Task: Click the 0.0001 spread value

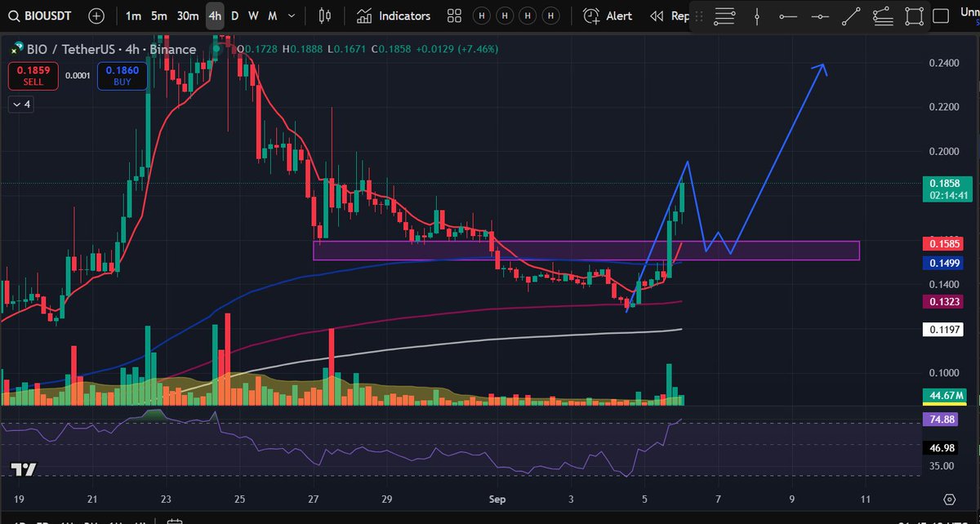Action: pos(78,78)
